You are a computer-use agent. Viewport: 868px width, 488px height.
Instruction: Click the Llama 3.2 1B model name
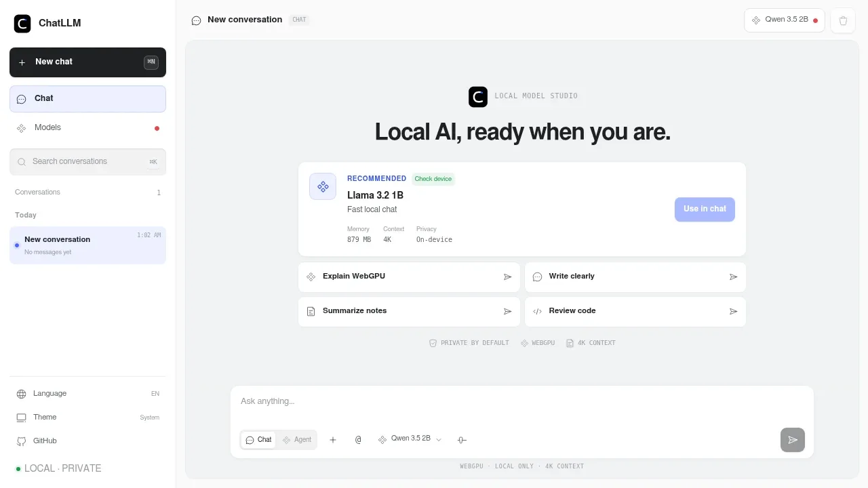tap(375, 195)
